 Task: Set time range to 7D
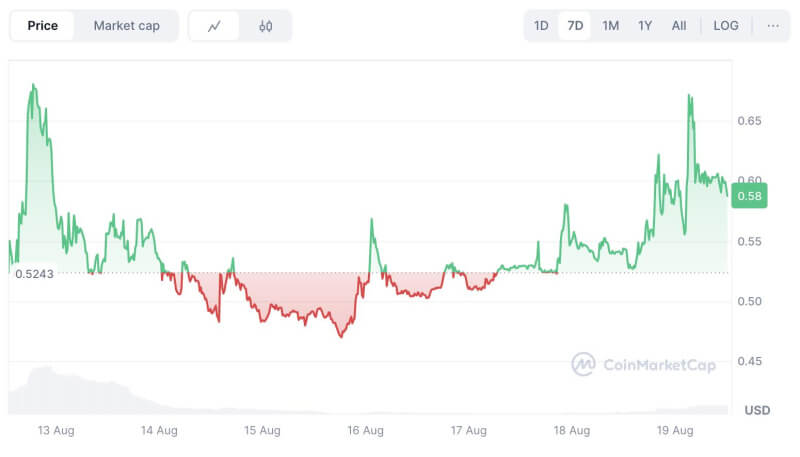[x=575, y=26]
